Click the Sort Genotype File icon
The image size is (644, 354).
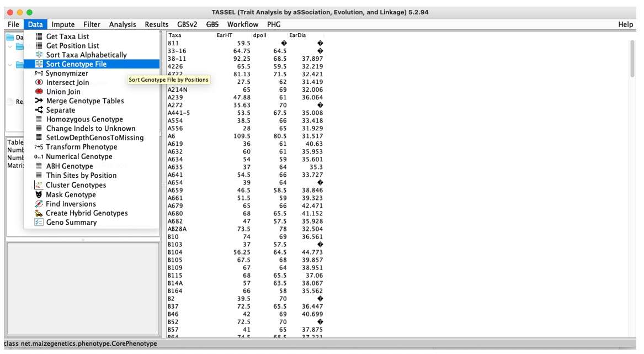coord(39,64)
